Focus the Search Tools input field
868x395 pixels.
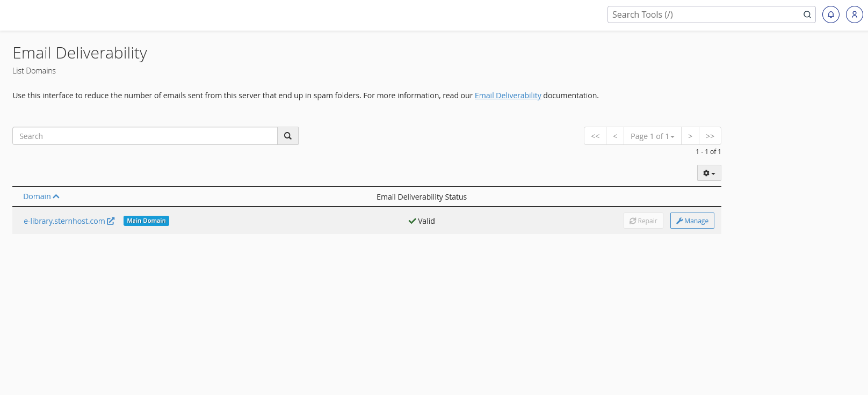point(704,14)
